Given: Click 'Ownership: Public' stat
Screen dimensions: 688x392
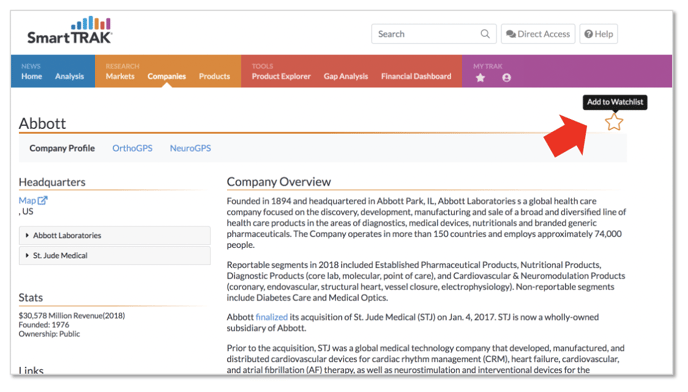Looking at the screenshot, I should [49, 334].
